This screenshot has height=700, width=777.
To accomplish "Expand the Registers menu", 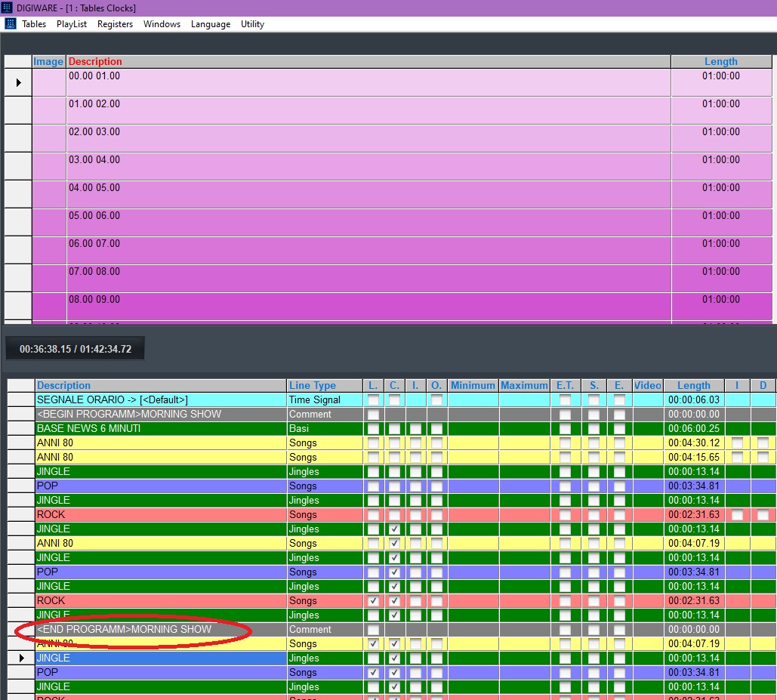I will [x=115, y=24].
